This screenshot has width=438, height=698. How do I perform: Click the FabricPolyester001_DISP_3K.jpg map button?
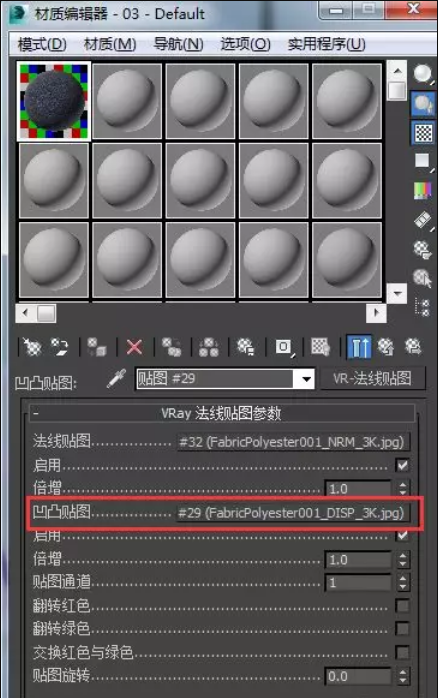pos(292,513)
